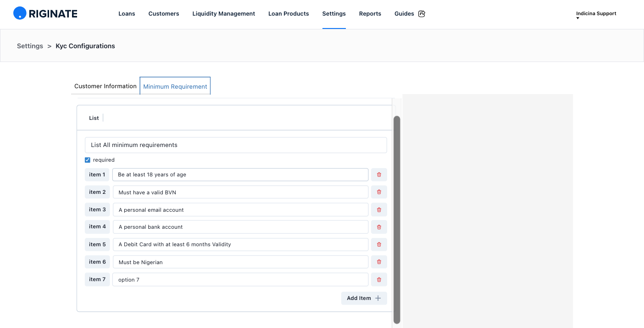Select the Minimum Requirement tab
The image size is (644, 328).
click(175, 86)
